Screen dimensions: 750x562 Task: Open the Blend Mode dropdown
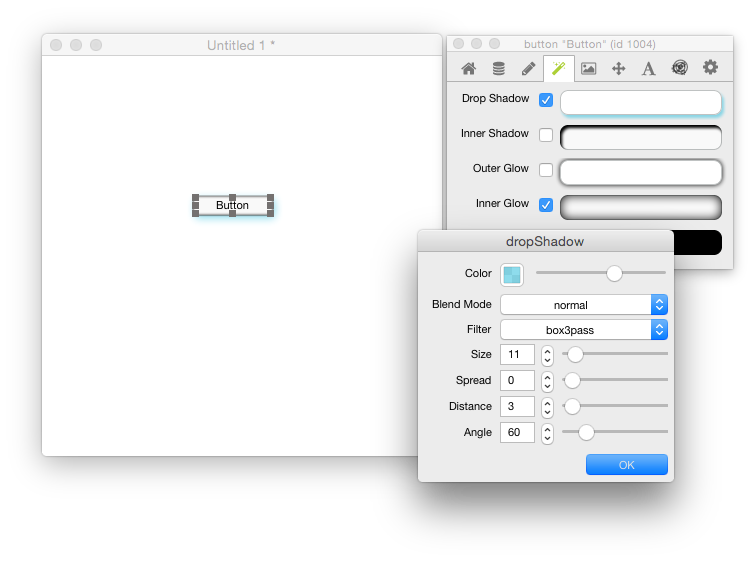click(x=583, y=305)
